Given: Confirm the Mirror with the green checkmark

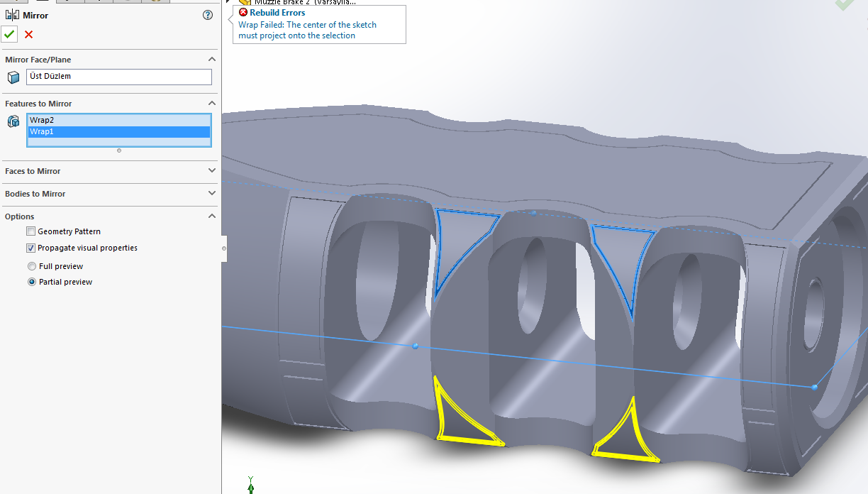Looking at the screenshot, I should click(x=9, y=34).
